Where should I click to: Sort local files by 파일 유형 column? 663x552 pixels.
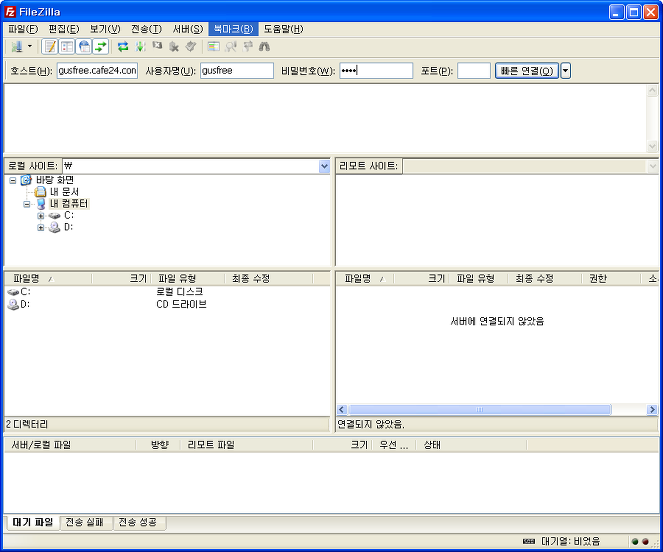pos(188,278)
